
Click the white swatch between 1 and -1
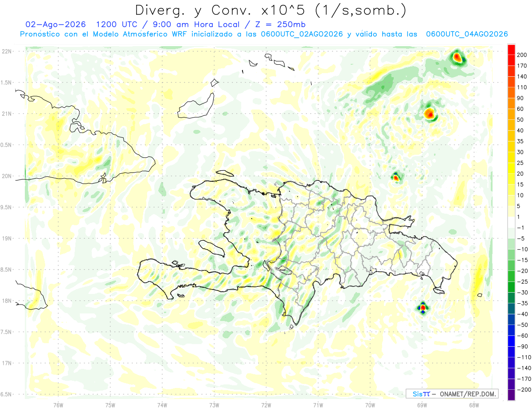coord(511,222)
